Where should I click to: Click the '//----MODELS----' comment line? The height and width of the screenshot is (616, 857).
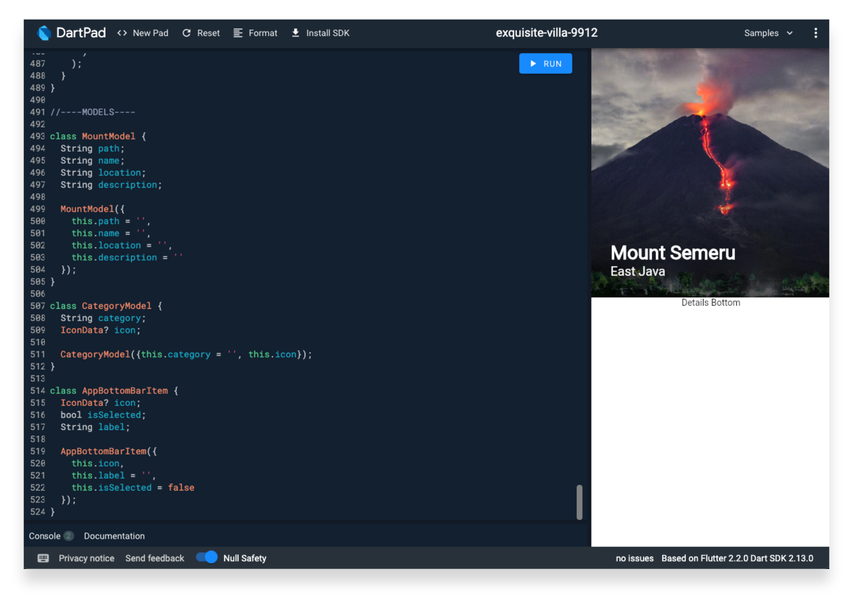[x=92, y=112]
